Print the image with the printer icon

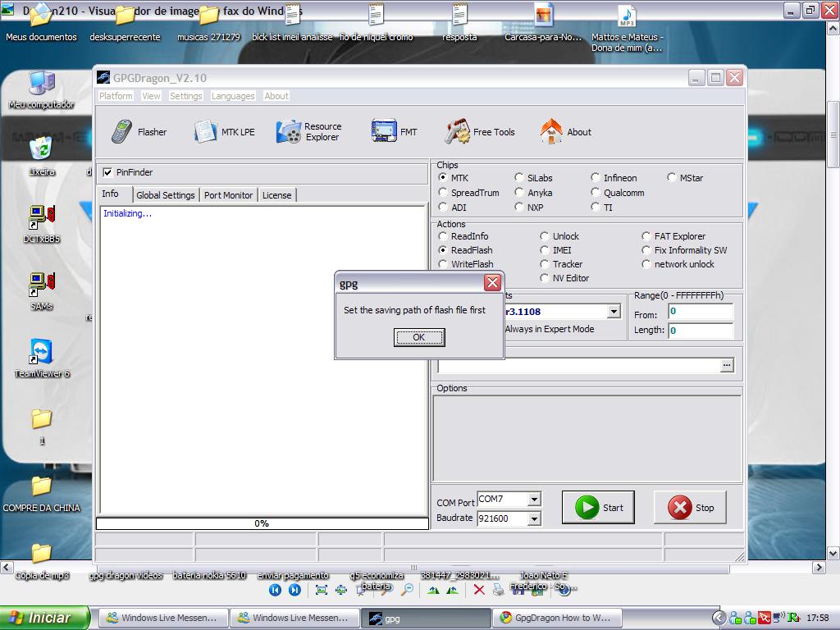coord(498,590)
